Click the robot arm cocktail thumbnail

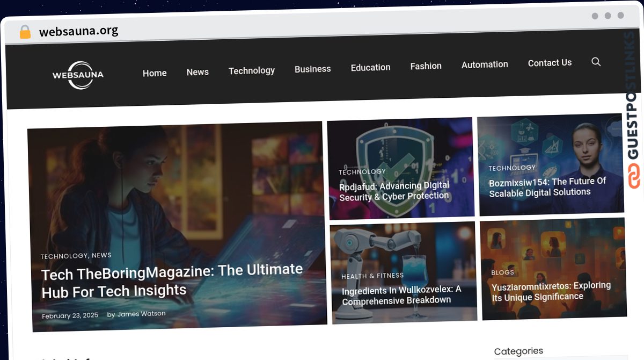pos(403,273)
